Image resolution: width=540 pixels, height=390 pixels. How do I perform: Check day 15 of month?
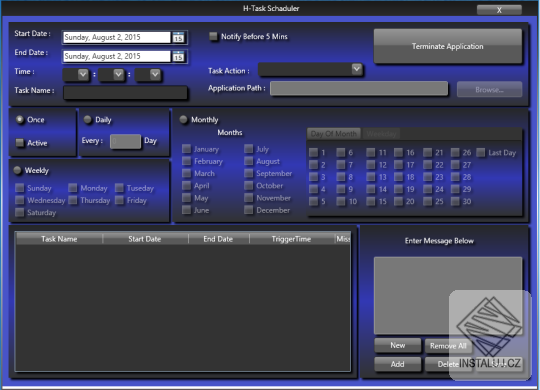(x=371, y=201)
